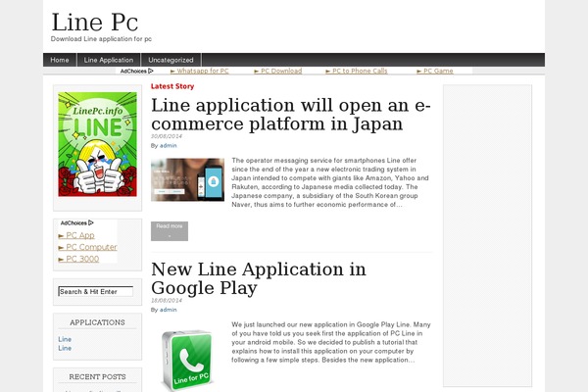Click the RECENT POSTS widget heading
The image size is (588, 392).
coord(97,377)
